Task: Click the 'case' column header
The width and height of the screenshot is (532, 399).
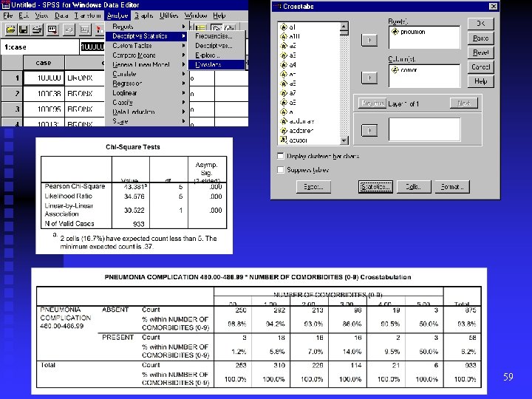Action: coord(44,63)
